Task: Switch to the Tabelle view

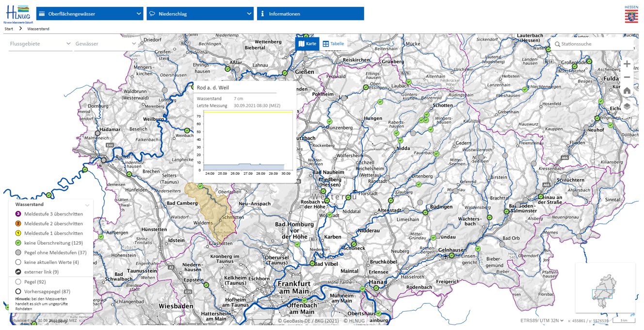Action: pos(333,44)
